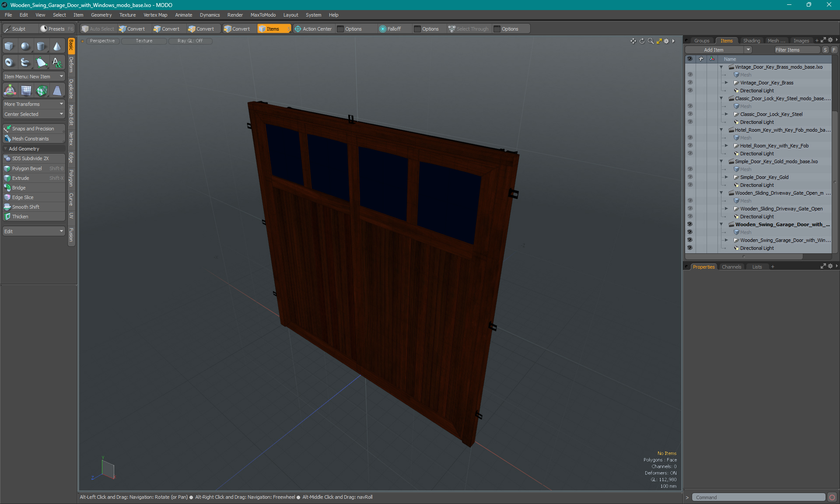
Task: Click Snaps and Precision button
Action: click(x=34, y=129)
